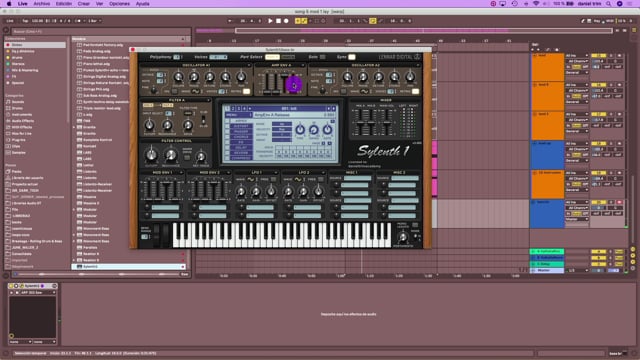Click Oscillator A1 Volume knob
Viewport: 640px width, 360px height.
(178, 77)
